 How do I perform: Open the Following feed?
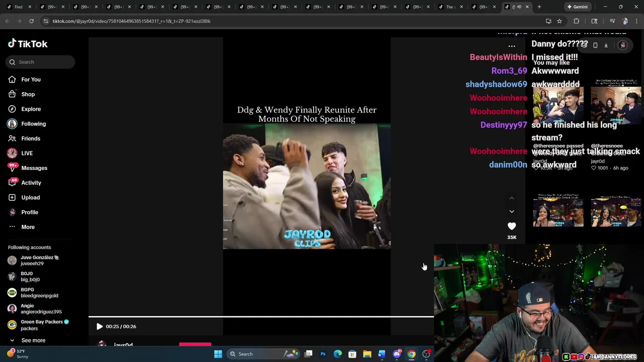[x=27, y=124]
